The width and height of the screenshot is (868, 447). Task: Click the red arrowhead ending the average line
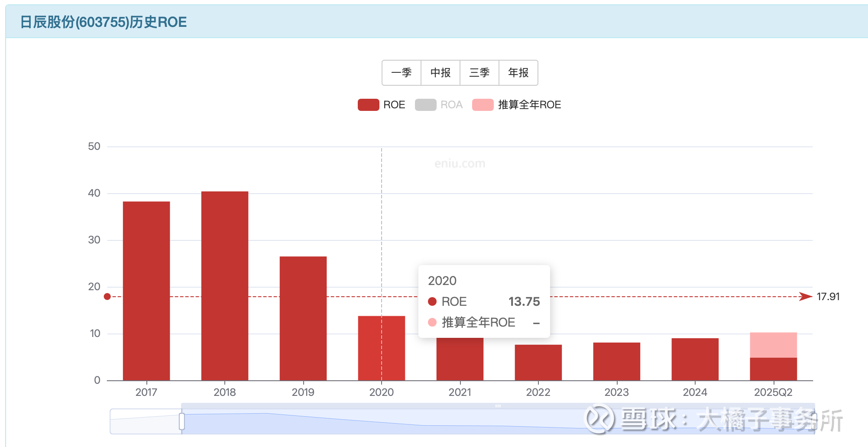click(806, 297)
